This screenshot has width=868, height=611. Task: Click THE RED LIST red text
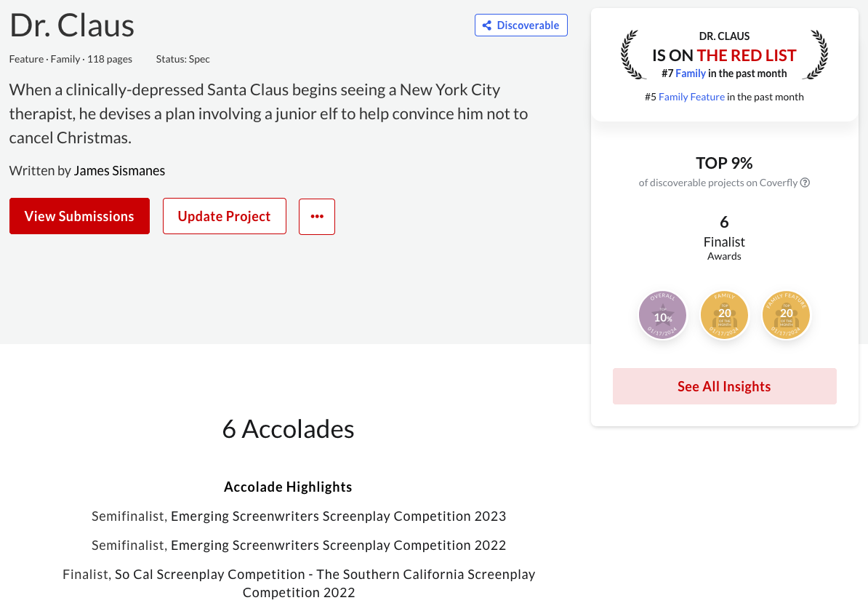[x=747, y=55]
